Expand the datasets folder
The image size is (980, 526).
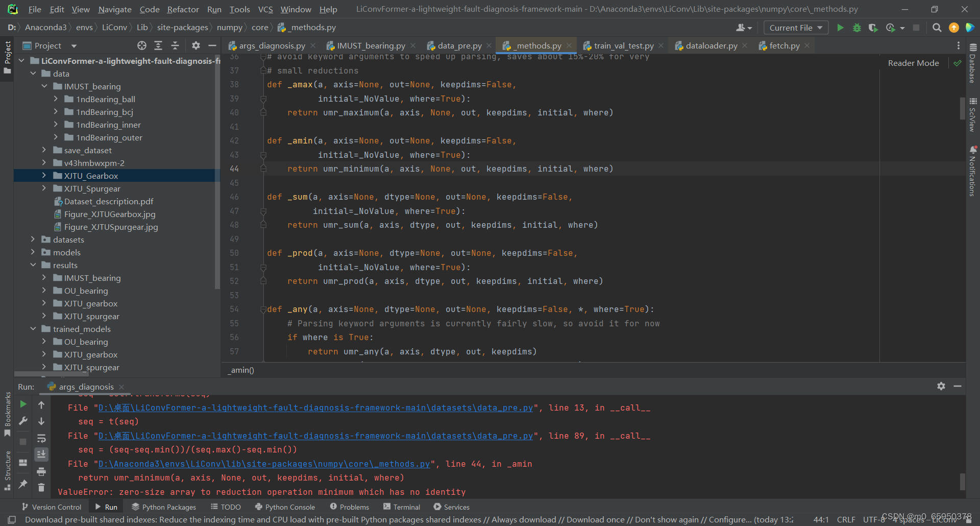[33, 240]
